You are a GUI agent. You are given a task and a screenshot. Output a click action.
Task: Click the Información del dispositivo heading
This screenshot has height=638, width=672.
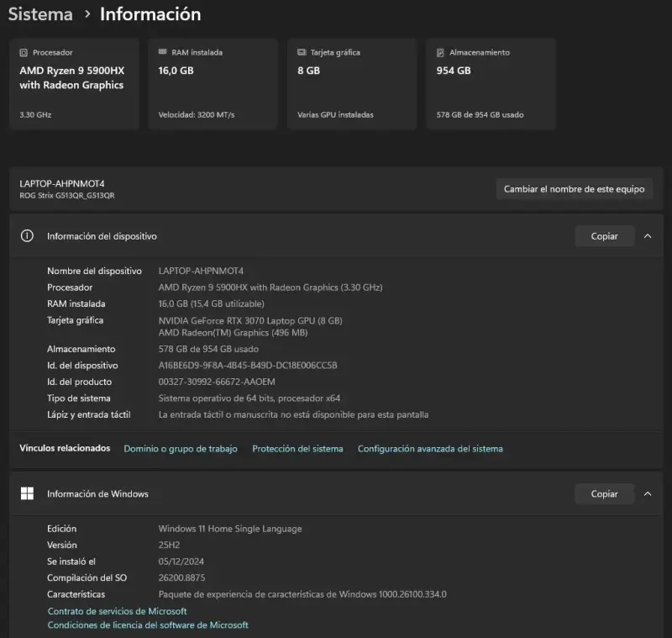tap(102, 236)
